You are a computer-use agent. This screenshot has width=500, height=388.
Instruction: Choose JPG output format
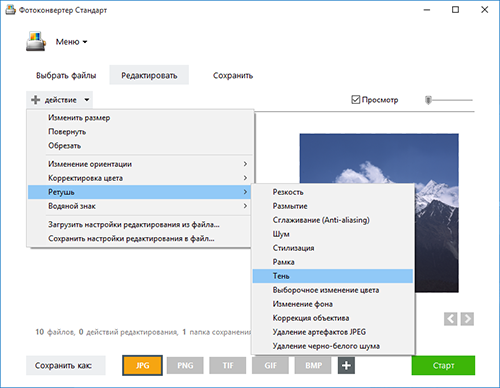[142, 365]
